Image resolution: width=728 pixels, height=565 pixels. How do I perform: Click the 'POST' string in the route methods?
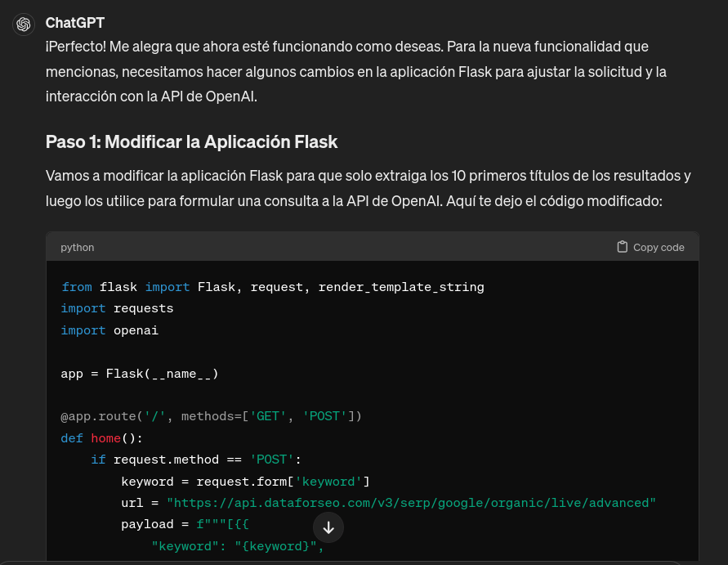tap(324, 416)
